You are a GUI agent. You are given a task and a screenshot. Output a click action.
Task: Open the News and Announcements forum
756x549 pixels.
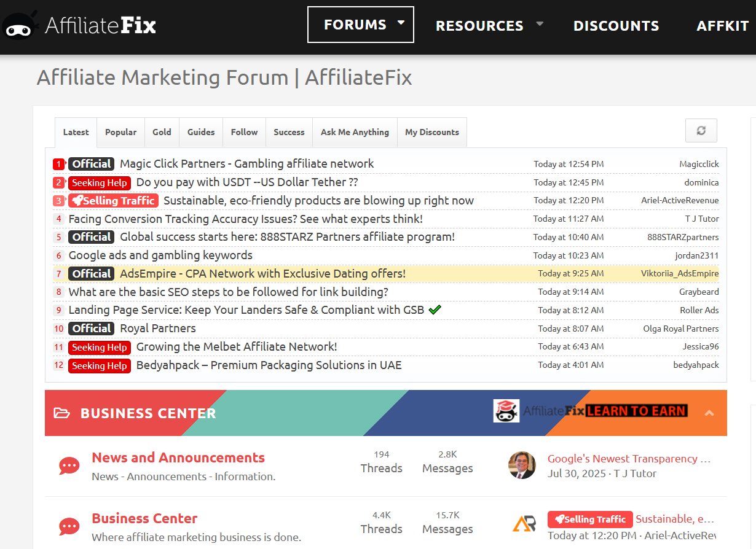coord(178,458)
